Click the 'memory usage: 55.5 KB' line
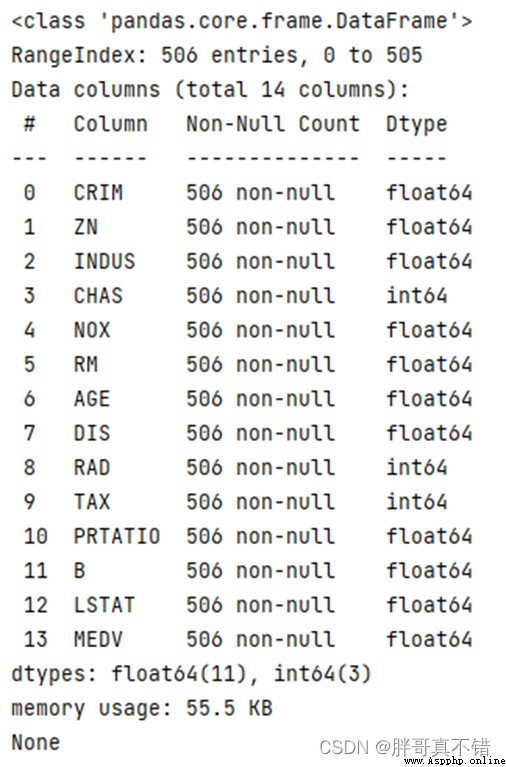This screenshot has height=767, width=506. tap(141, 708)
